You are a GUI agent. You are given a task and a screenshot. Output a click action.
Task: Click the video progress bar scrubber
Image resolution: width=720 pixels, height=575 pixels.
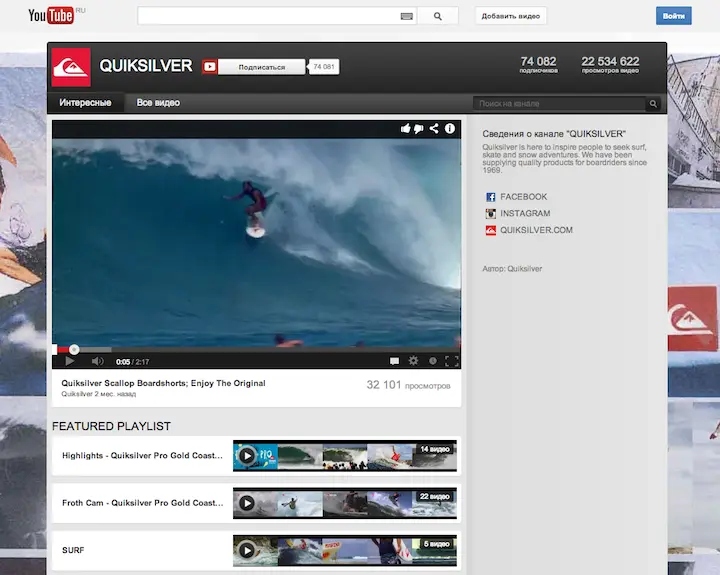point(74,350)
